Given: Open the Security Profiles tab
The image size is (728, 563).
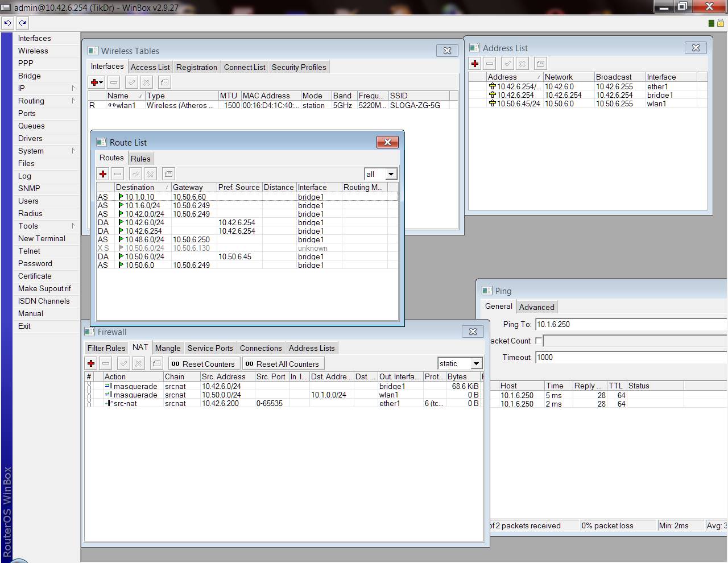Looking at the screenshot, I should click(x=299, y=67).
